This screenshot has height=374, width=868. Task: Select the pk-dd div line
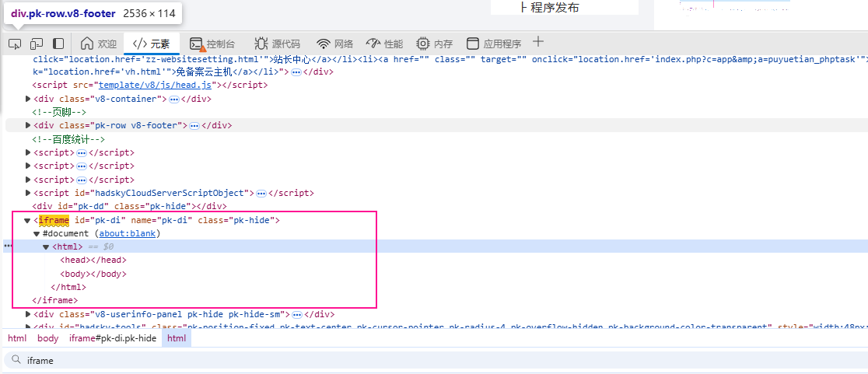(x=130, y=206)
